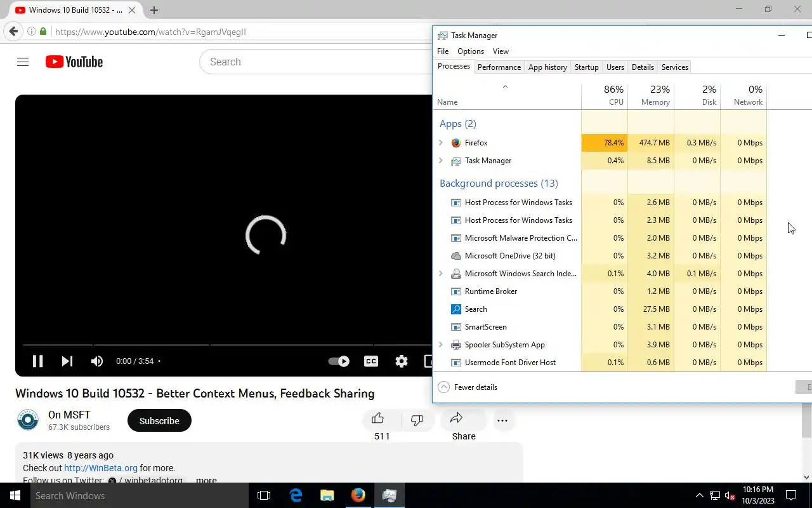This screenshot has height=508, width=812.
Task: Toggle the autoplay switch in player
Action: tap(339, 361)
